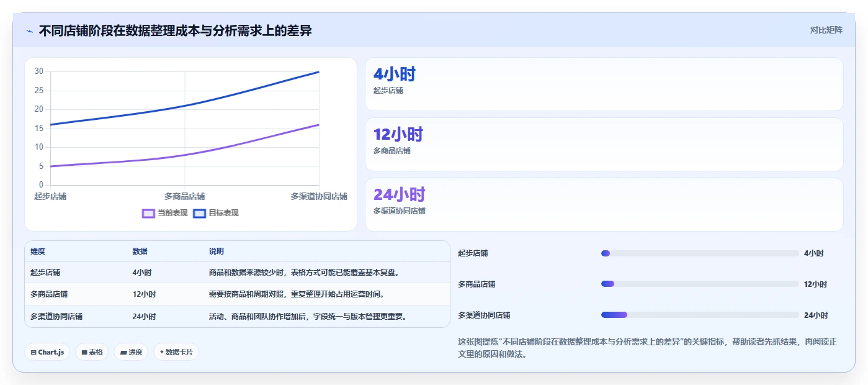Viewport: 868px width, 385px height.
Task: Click the 起步店铺 cell in the table
Action: coord(45,273)
